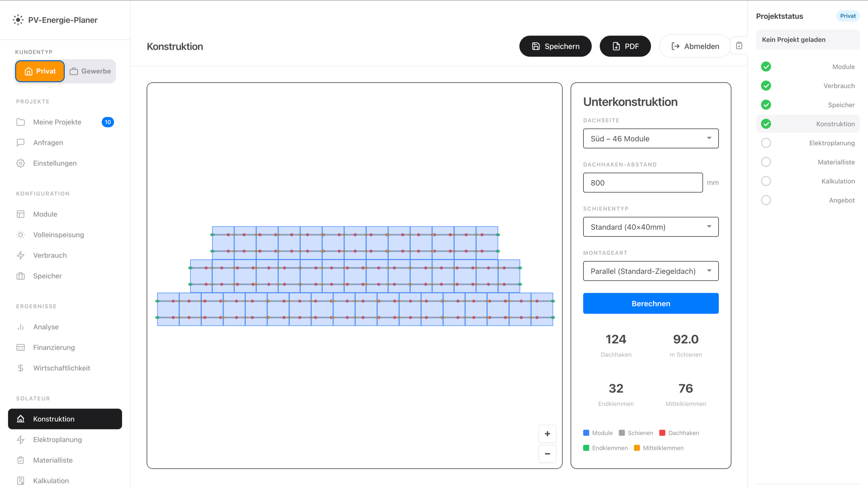Open the Montageart dropdown
This screenshot has height=488, width=868.
(x=650, y=271)
